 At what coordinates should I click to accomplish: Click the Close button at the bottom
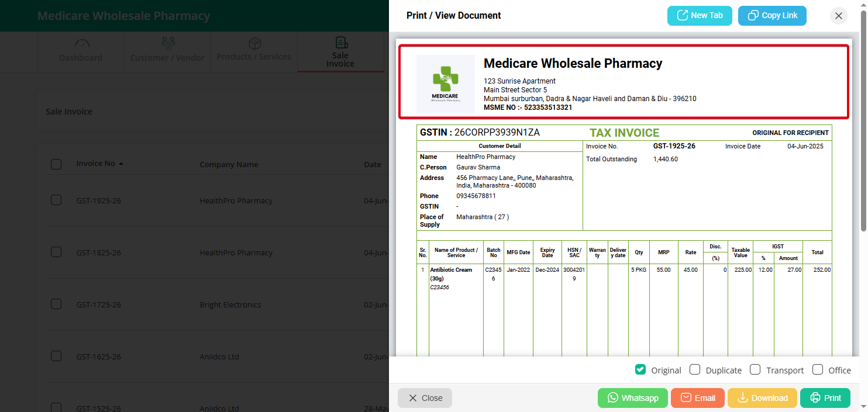tap(425, 398)
